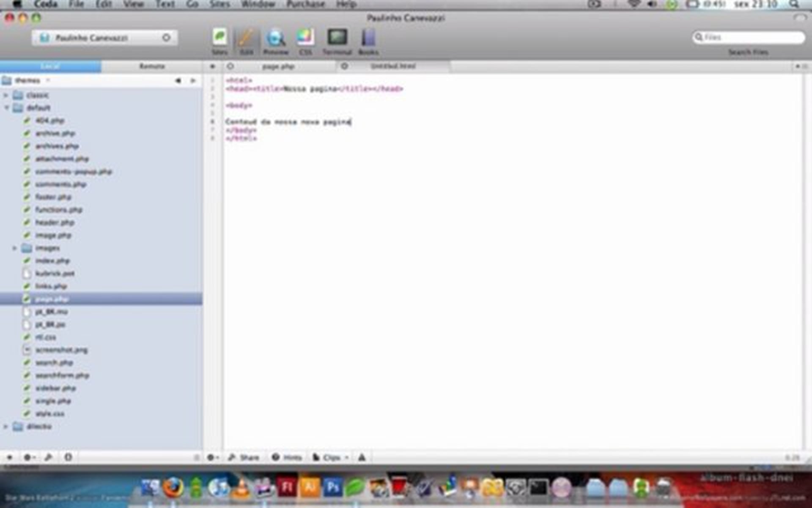Screen dimensions: 812x508
Task: Open archive.php in the file list
Action: pyautogui.click(x=55, y=134)
